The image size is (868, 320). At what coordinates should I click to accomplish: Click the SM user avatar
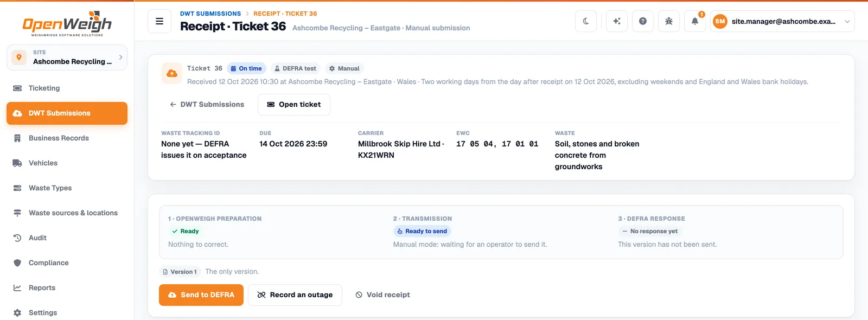[720, 22]
